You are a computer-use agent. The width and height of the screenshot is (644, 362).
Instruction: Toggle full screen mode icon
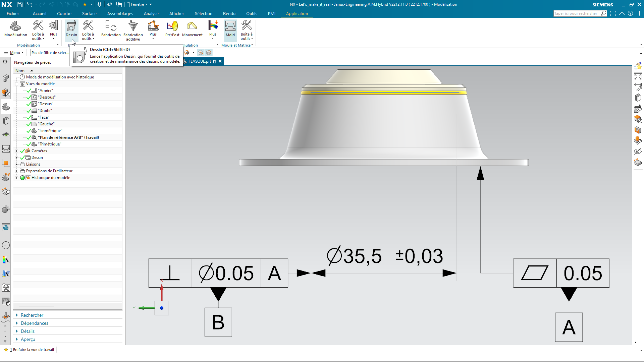pyautogui.click(x=613, y=13)
